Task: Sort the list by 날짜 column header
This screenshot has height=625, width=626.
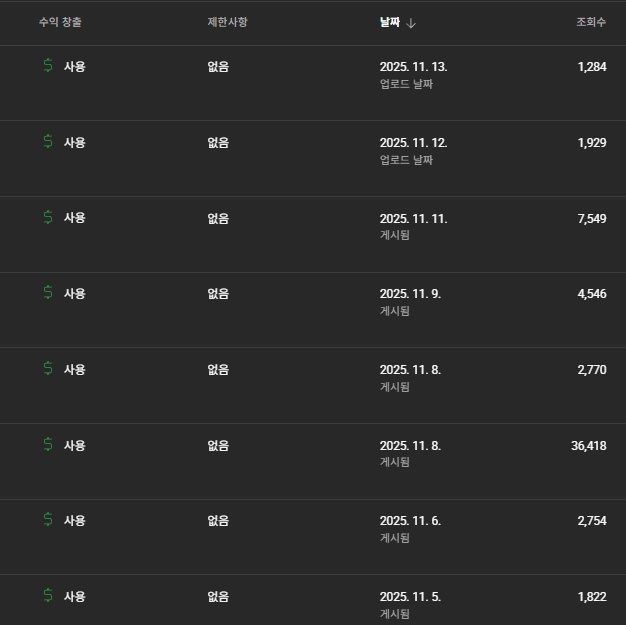Action: [390, 23]
